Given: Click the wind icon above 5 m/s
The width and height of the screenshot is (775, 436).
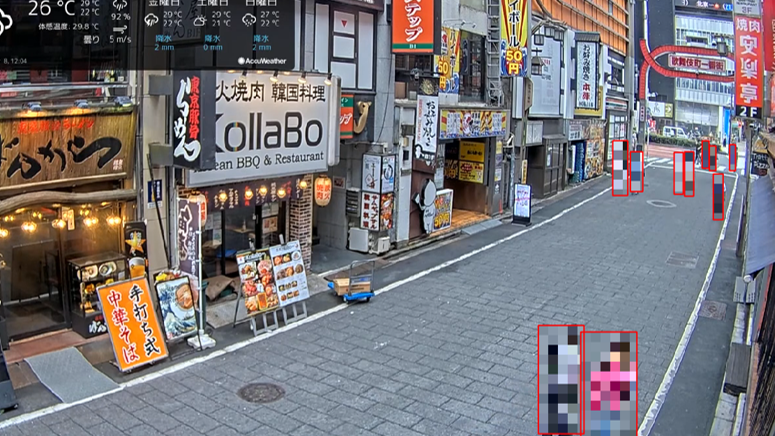Looking at the screenshot, I should click(x=120, y=29).
